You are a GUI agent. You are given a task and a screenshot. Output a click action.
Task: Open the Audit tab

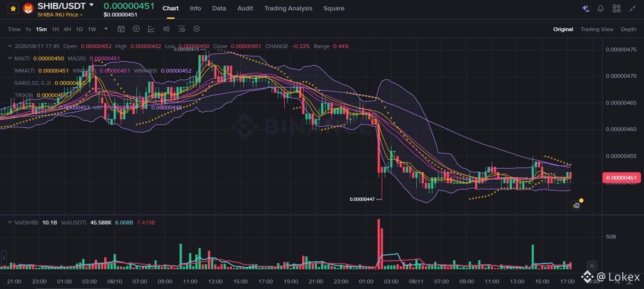click(x=245, y=8)
